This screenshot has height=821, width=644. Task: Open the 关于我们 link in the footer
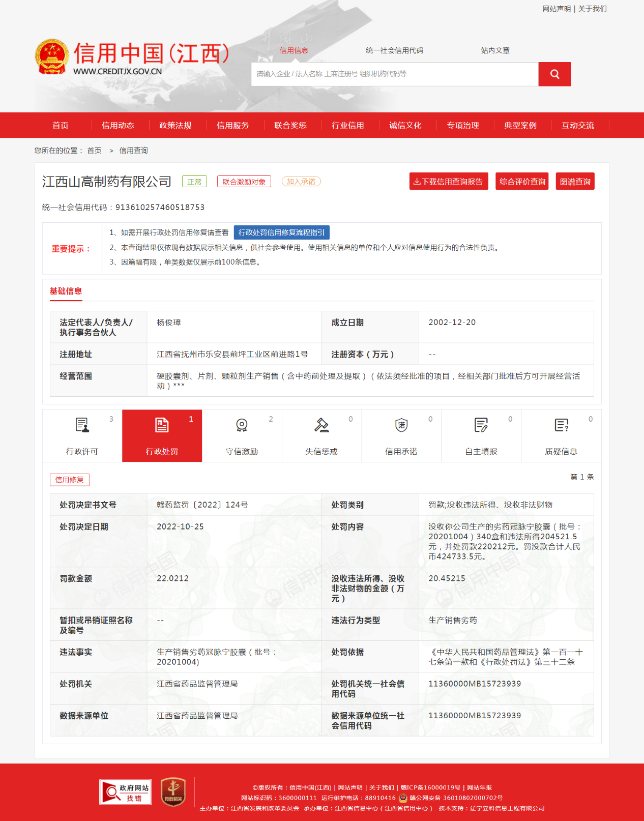[382, 787]
